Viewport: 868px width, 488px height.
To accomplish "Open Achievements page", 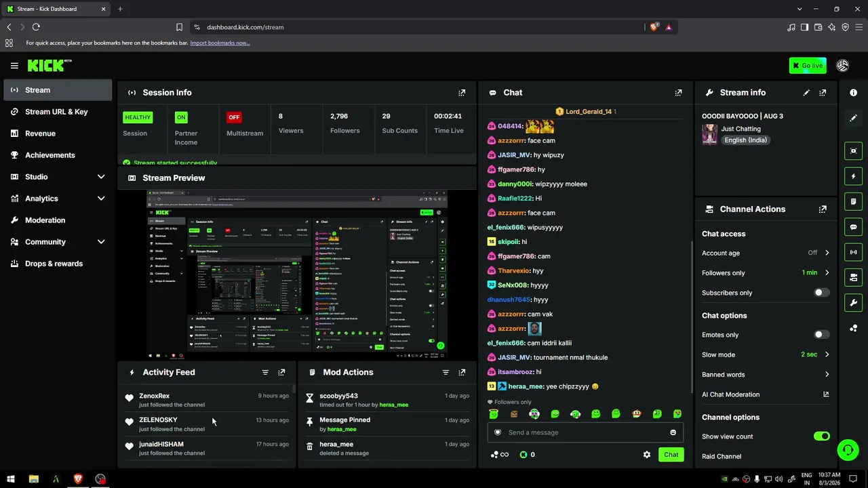I will click(58, 155).
